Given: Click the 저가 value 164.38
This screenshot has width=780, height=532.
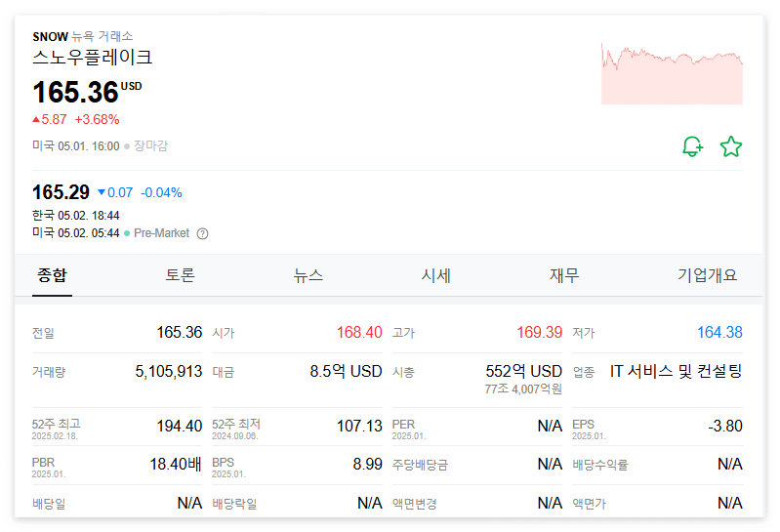Looking at the screenshot, I should click(719, 332).
